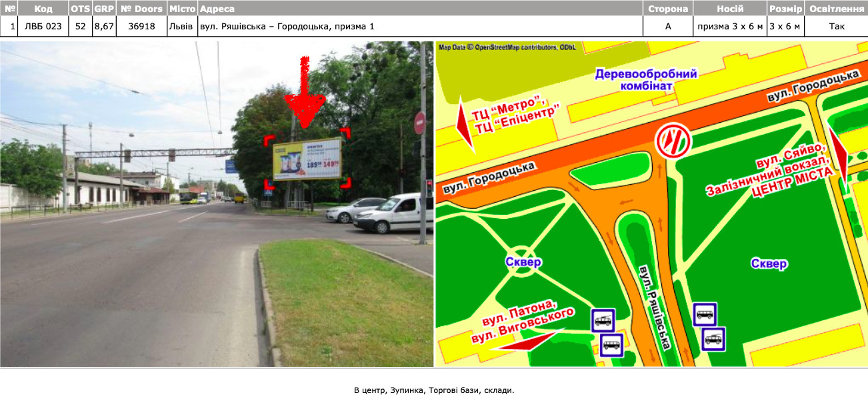Click the highlighted billboard in the photo
This screenshot has width=868, height=409.
pos(307,160)
